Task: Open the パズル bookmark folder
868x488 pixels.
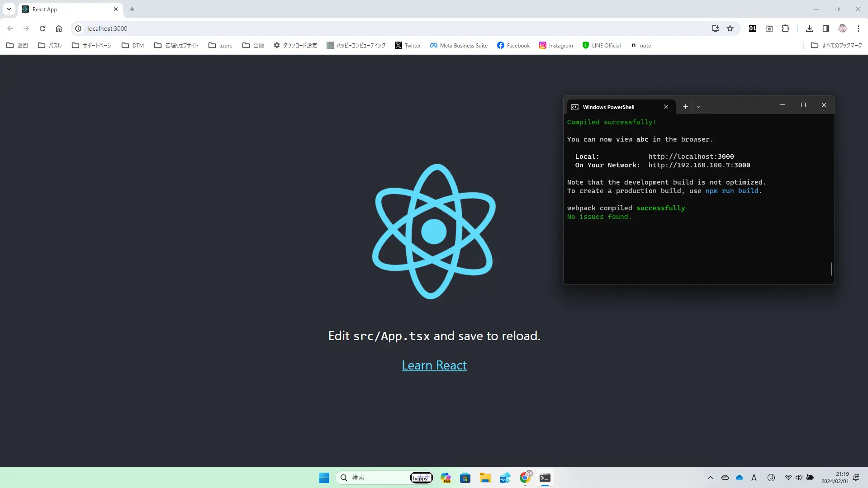Action: tap(50, 45)
